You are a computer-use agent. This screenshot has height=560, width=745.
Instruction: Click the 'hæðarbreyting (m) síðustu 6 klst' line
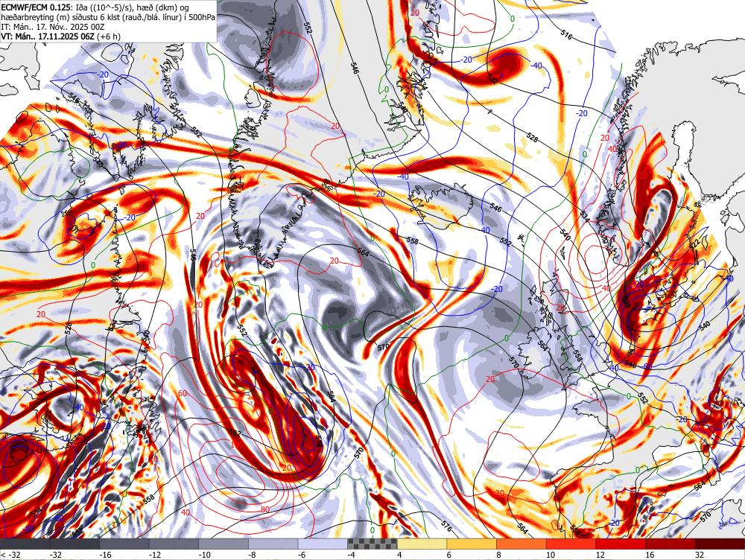point(107,16)
